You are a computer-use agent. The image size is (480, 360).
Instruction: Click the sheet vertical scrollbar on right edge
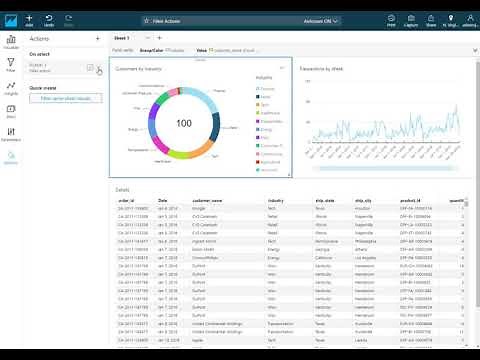coord(478,183)
